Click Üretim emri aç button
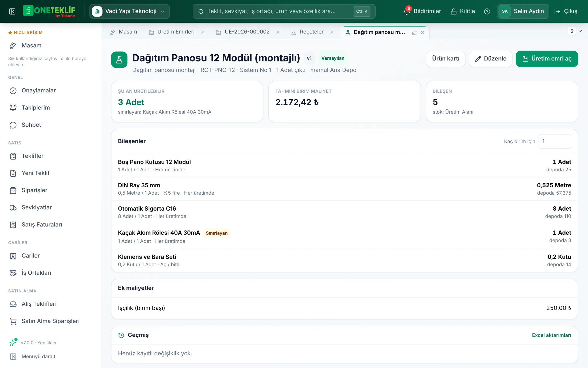This screenshot has height=368, width=588. tap(547, 59)
